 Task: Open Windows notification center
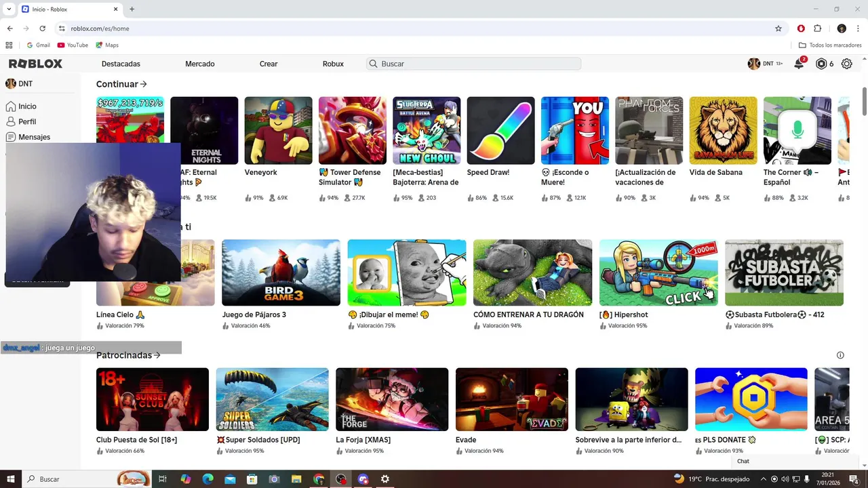(x=854, y=479)
